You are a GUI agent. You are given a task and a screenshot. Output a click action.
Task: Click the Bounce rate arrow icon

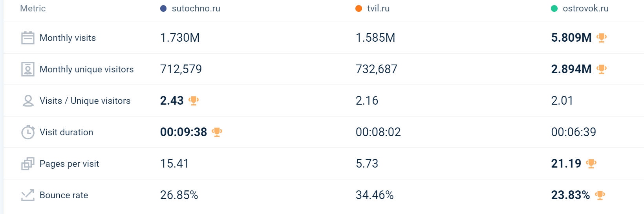click(27, 195)
